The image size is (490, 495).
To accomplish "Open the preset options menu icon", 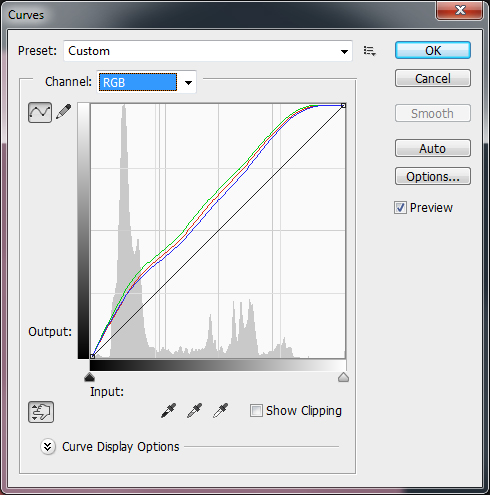I will [370, 51].
